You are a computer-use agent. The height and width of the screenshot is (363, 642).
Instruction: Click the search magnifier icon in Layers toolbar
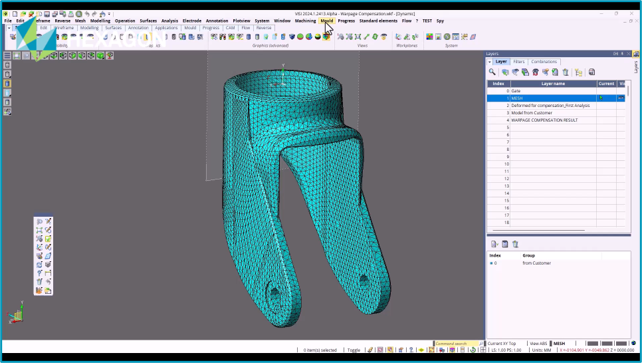click(x=492, y=72)
